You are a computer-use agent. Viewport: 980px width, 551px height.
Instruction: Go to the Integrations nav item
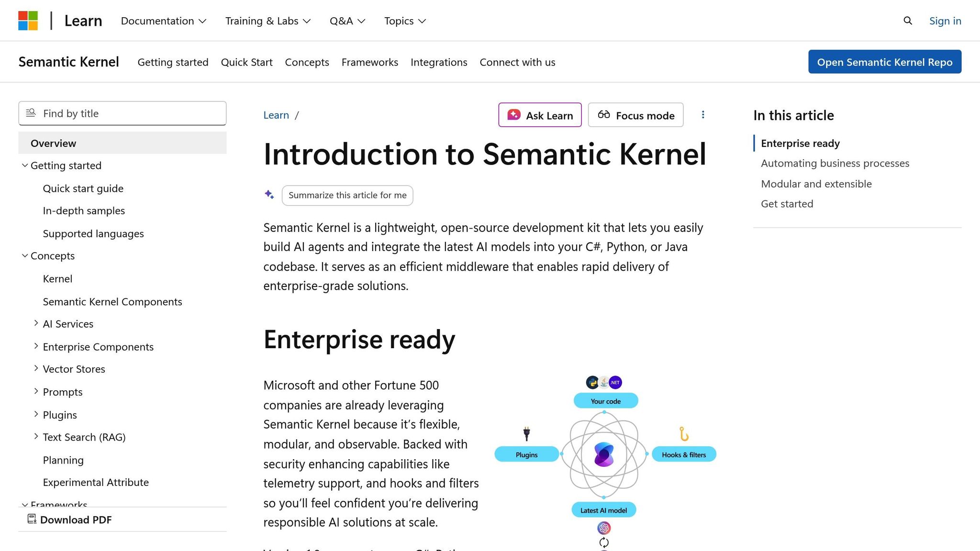coord(438,62)
